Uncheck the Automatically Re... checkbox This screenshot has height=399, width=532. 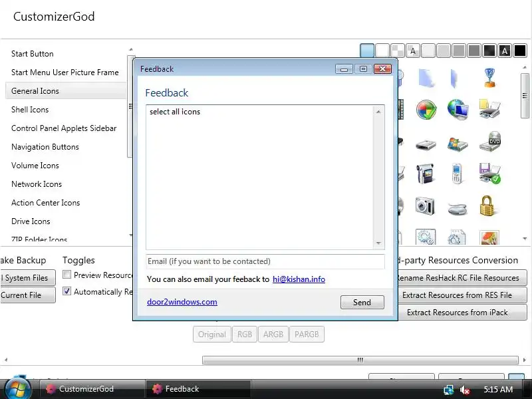pos(67,291)
